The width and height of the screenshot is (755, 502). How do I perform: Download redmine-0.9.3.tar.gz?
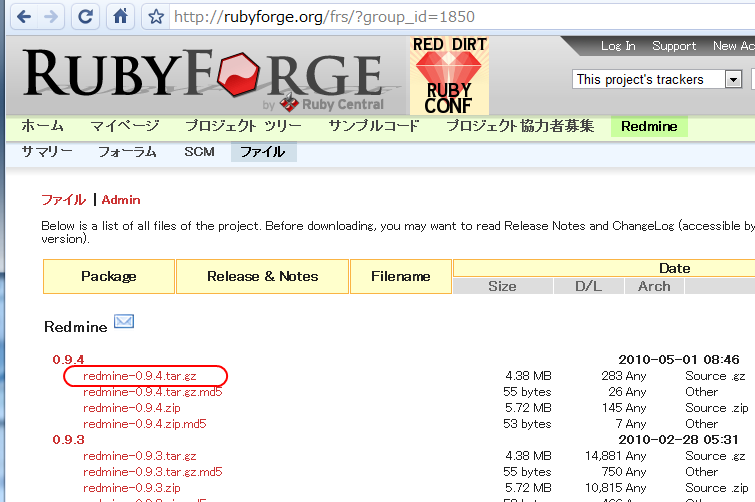pyautogui.click(x=140, y=456)
